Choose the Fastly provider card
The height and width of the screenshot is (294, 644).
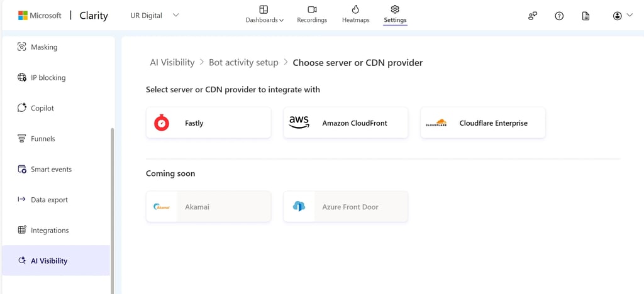[x=209, y=123]
